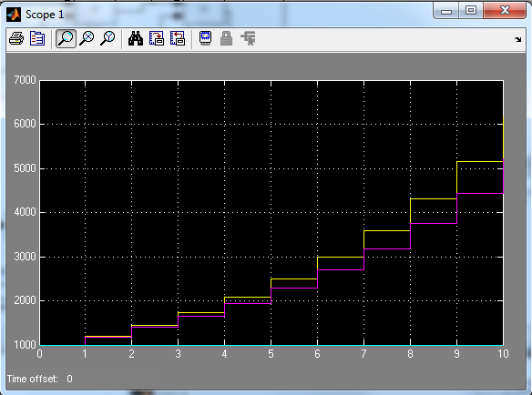Click the 4000 y-axis label

coord(25,212)
